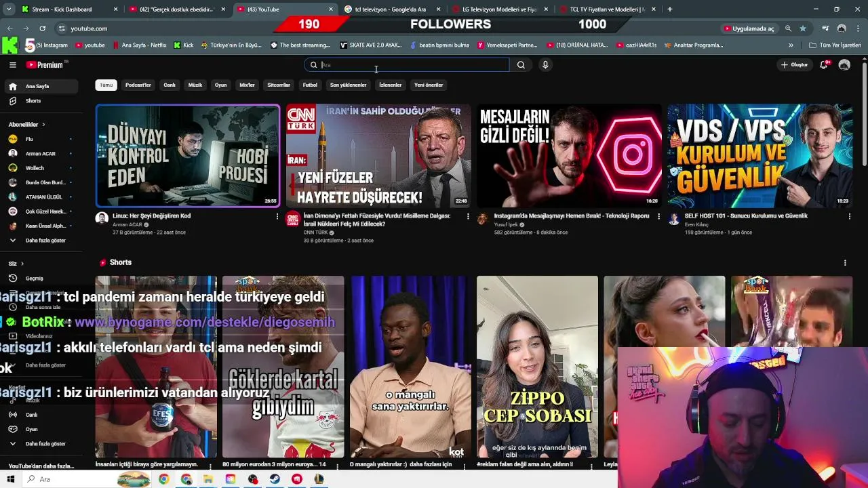Go back in browser
Image resolution: width=868 pixels, height=488 pixels.
(x=9, y=28)
